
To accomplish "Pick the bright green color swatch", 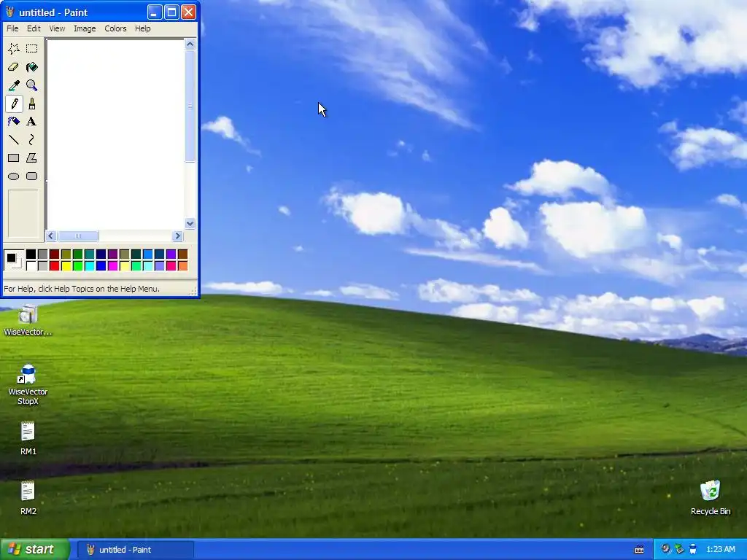I will tap(77, 265).
